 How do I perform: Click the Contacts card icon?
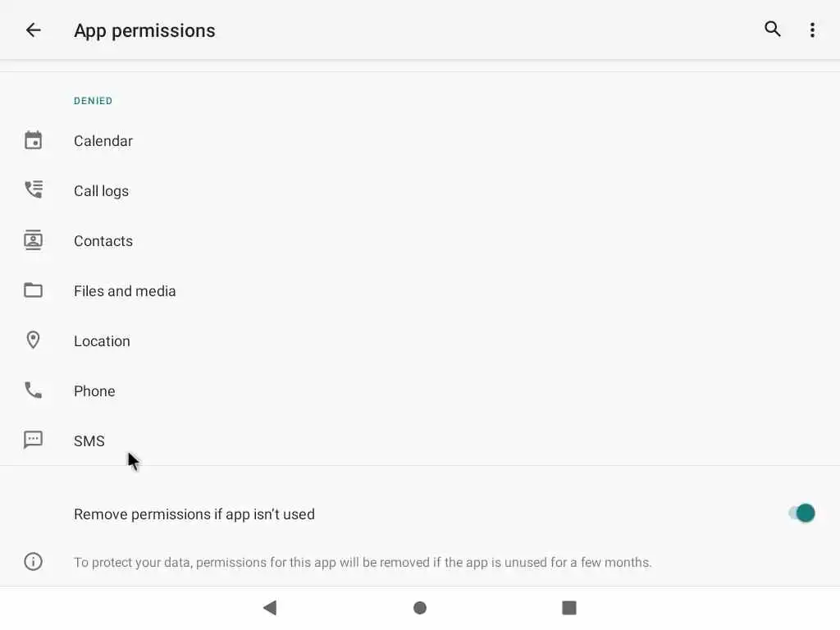33,240
